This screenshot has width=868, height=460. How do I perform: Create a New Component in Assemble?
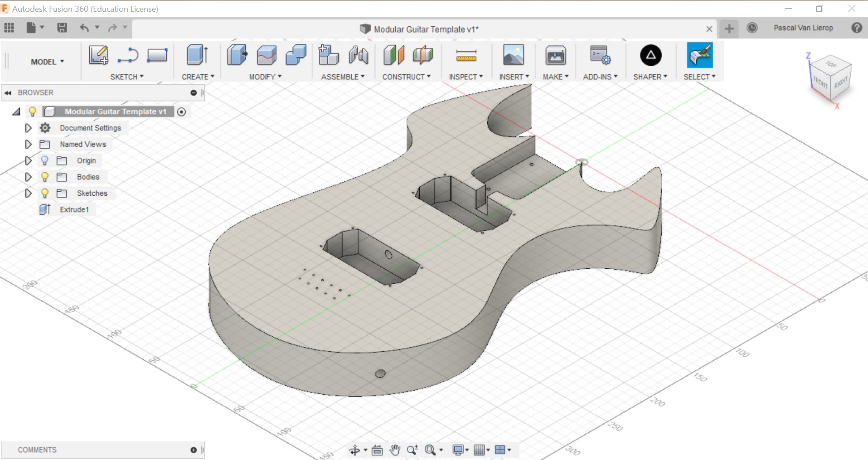click(329, 55)
